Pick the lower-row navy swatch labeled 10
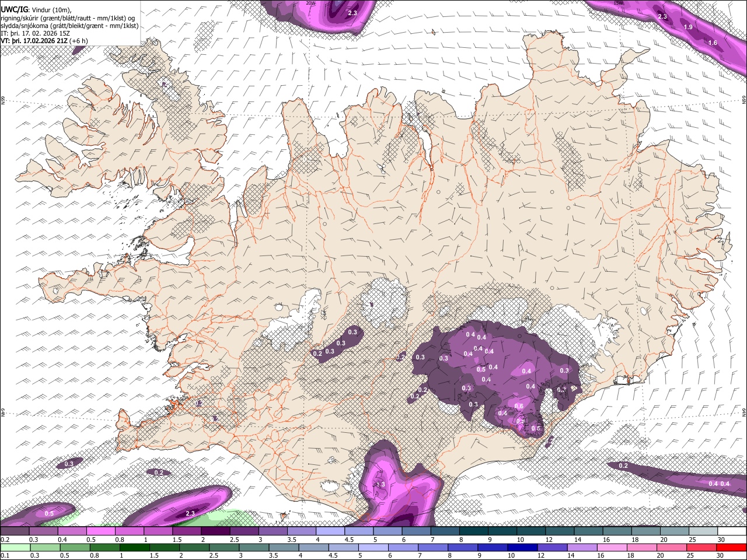Viewport: 747px width, 560px height. tap(522, 548)
